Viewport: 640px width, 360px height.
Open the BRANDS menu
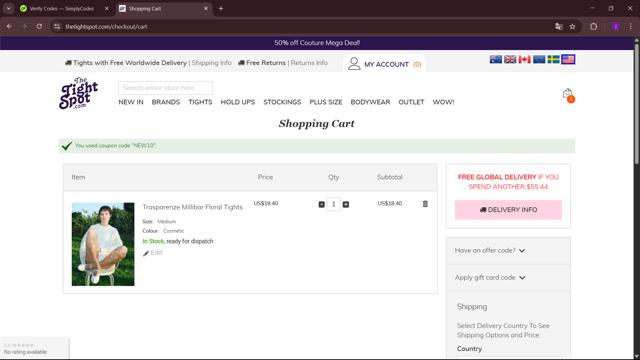[x=166, y=102]
